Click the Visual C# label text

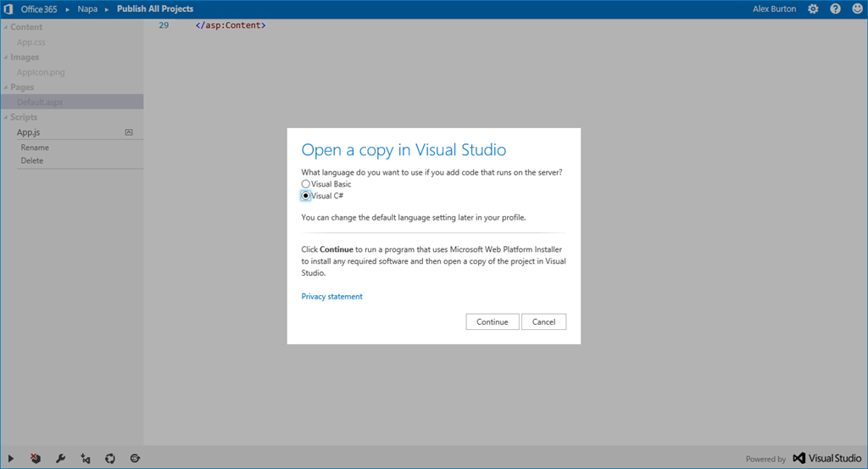[327, 195]
